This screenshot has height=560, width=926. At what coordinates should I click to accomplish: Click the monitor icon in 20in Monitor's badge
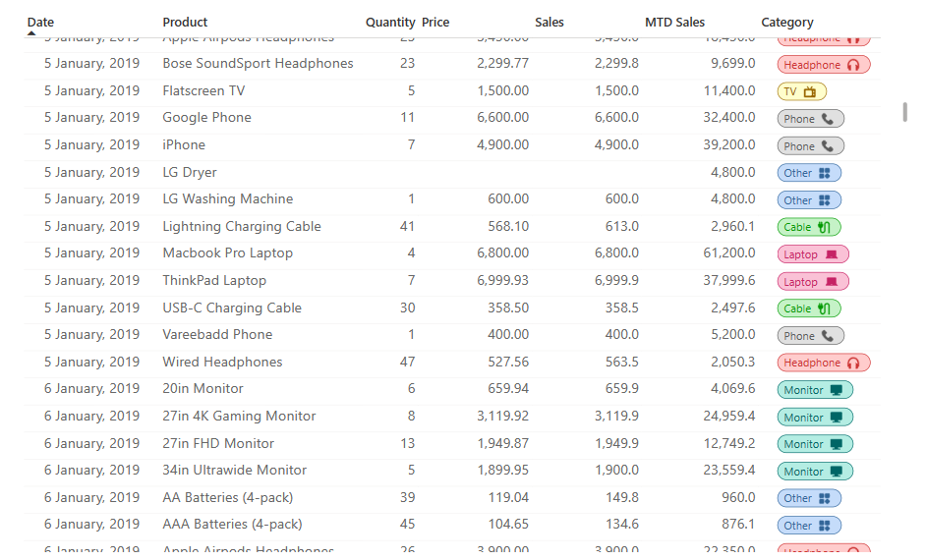point(837,390)
